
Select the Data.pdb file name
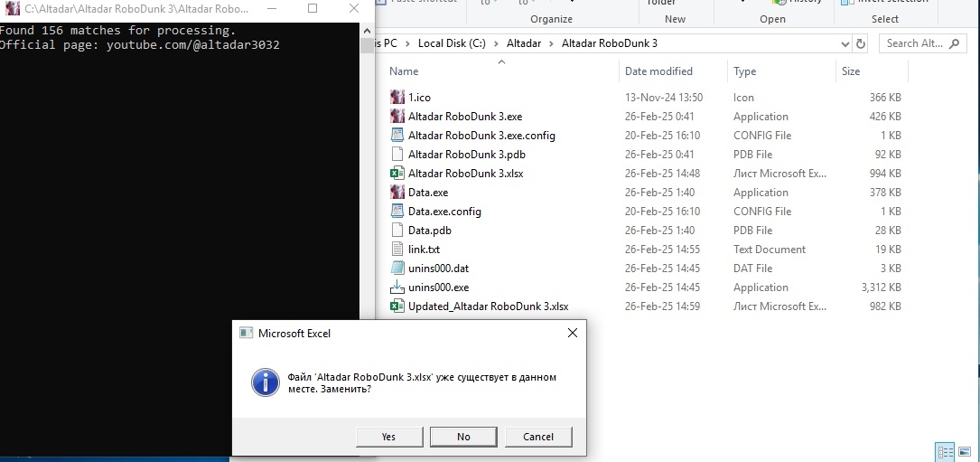(429, 231)
